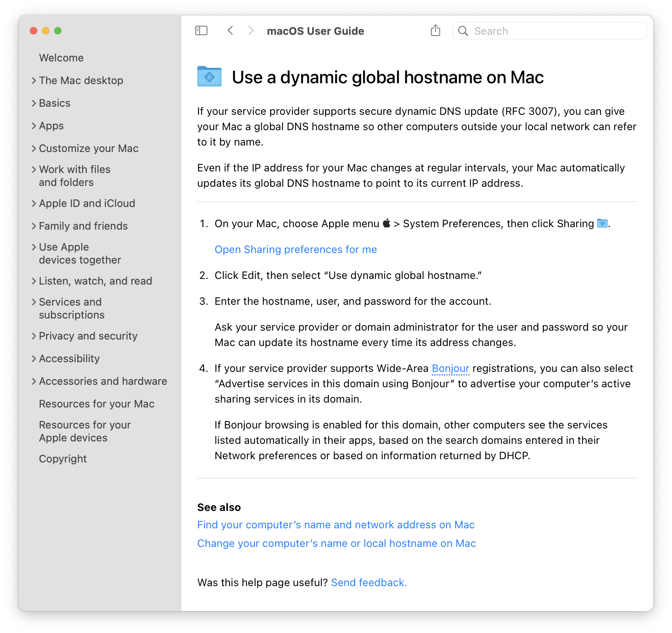Open Resources for your Mac page

click(x=97, y=404)
